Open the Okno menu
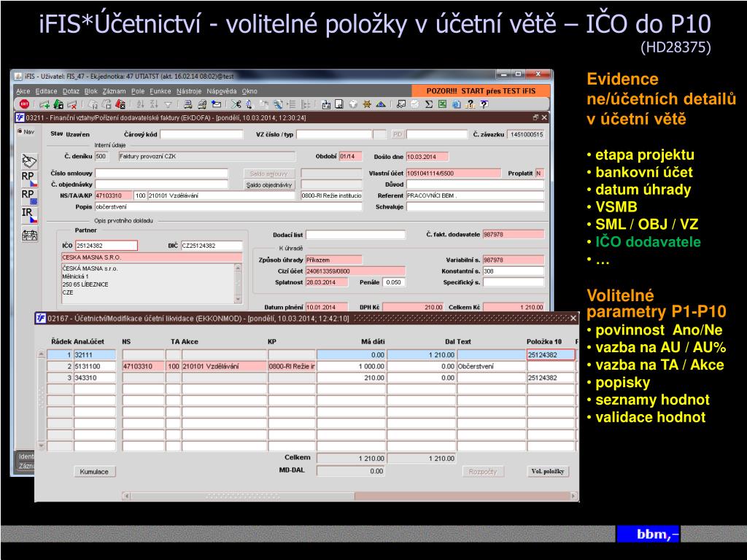Image resolution: width=747 pixels, height=560 pixels. [x=249, y=91]
